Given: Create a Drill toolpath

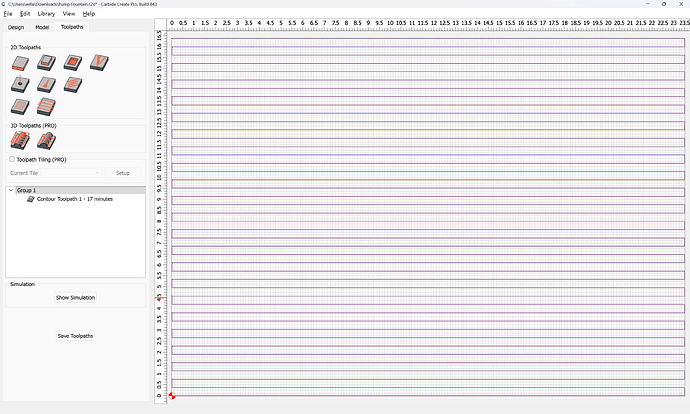Looking at the screenshot, I should click(20, 84).
